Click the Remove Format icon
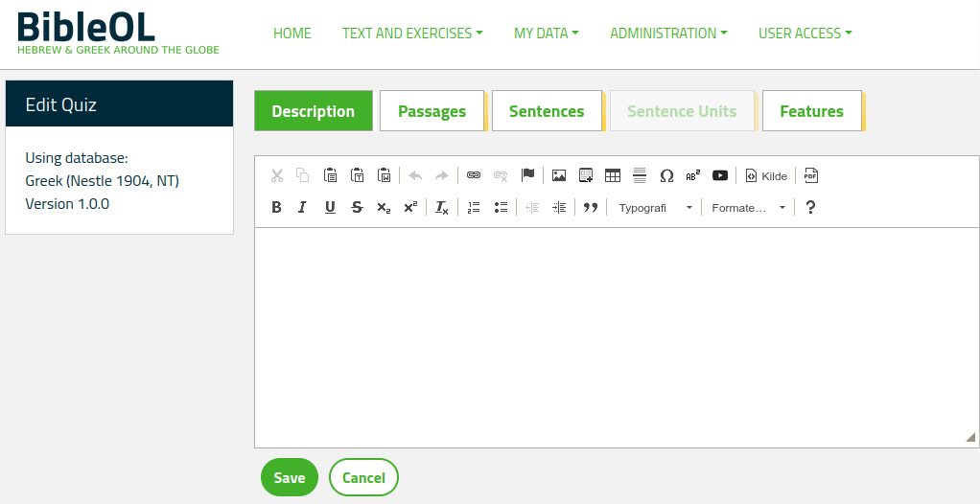The height and width of the screenshot is (504, 980). (442, 207)
